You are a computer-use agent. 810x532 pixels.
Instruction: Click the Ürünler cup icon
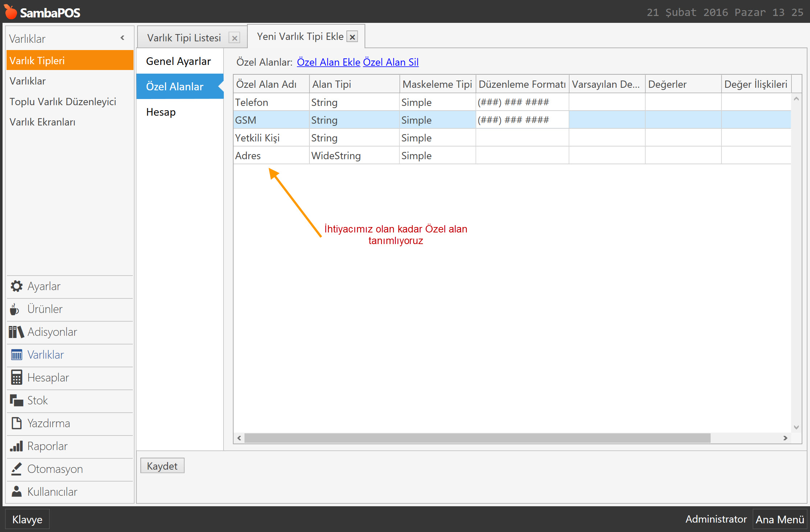pos(15,309)
